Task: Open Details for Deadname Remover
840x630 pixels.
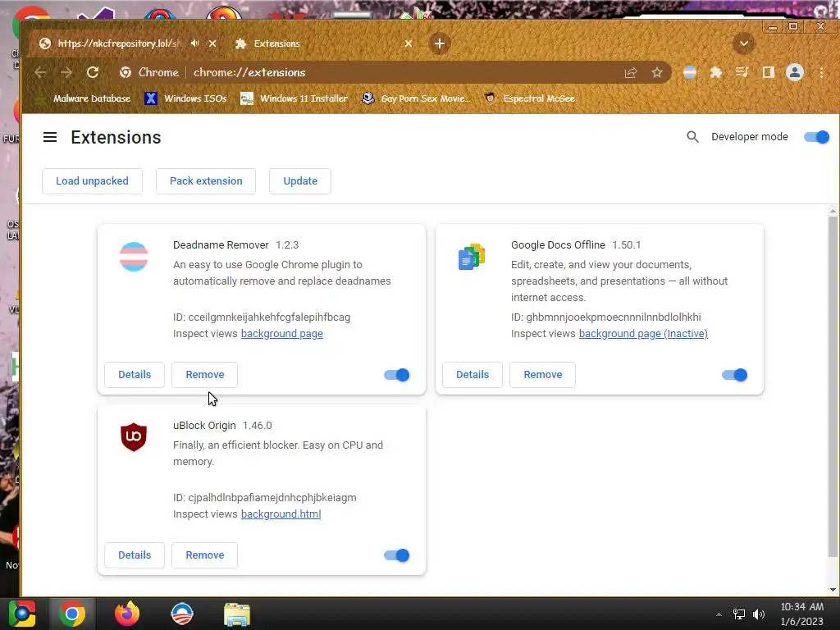Action: pos(135,374)
